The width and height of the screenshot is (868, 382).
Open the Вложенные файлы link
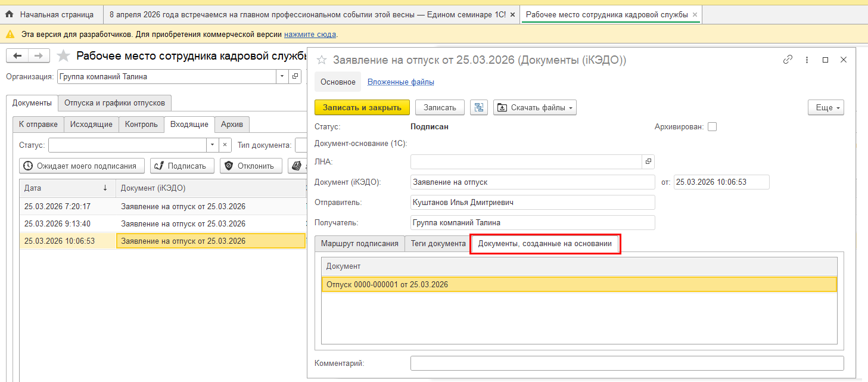(x=400, y=82)
